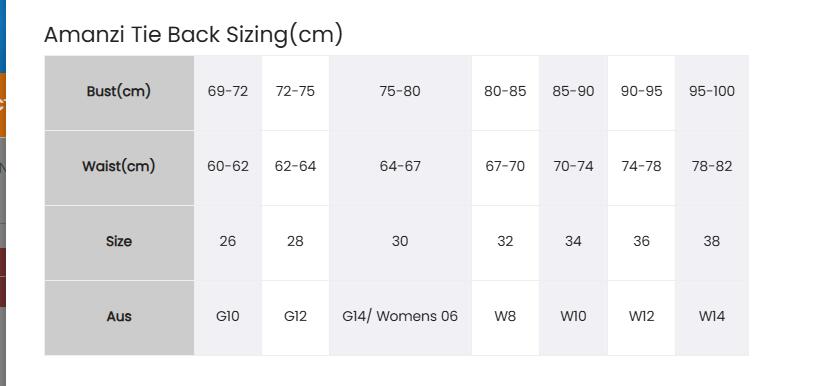Select the W14 Aus size cell
Screen dimensions: 829x386
tap(712, 318)
